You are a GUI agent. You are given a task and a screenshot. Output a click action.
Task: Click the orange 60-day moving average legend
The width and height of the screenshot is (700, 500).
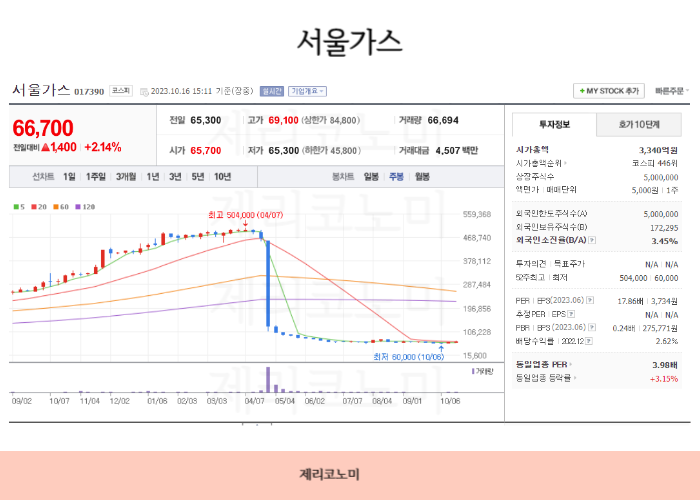61,207
